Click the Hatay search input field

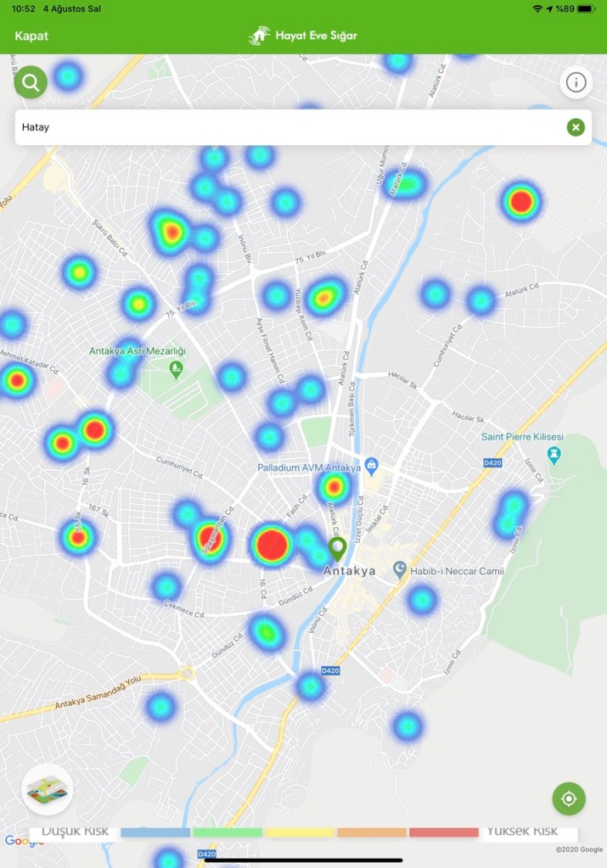coord(289,127)
